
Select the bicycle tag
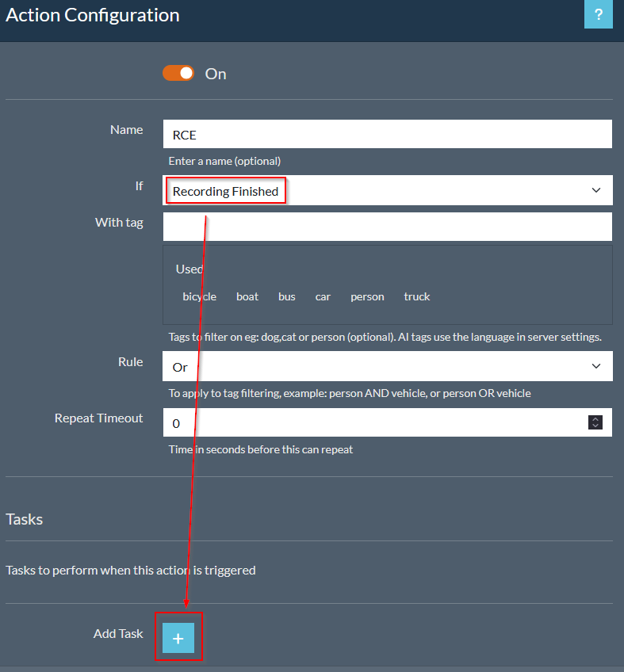click(199, 296)
